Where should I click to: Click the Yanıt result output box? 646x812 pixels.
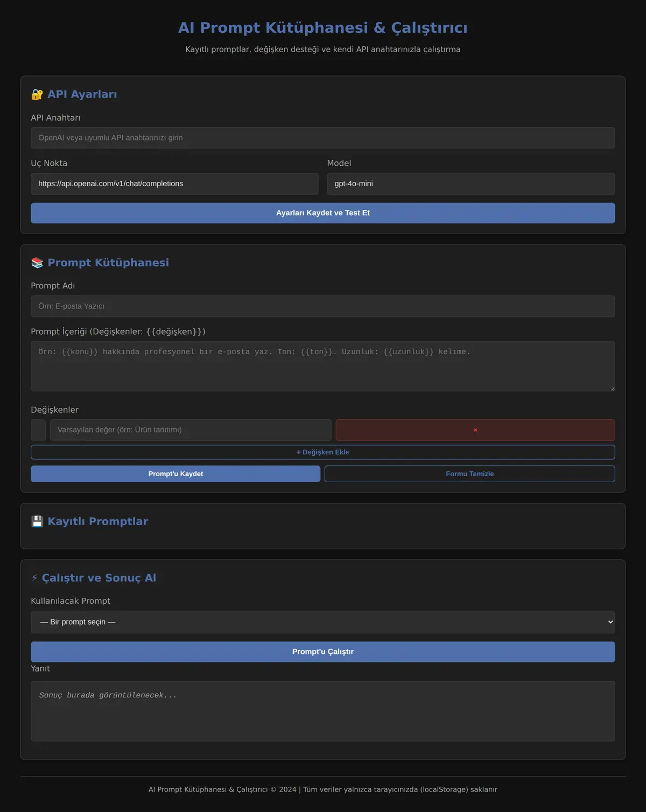323,711
